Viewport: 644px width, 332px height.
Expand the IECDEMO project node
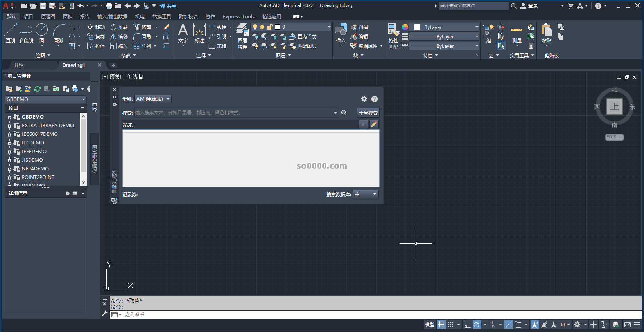coord(9,143)
